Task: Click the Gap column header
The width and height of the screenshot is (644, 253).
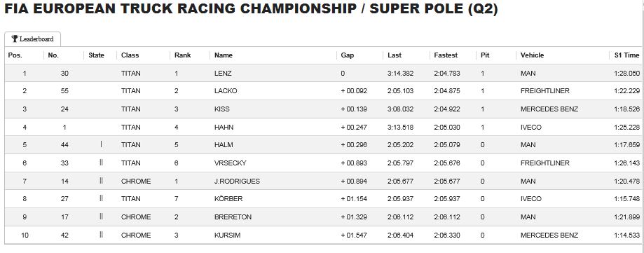Action: coord(348,55)
